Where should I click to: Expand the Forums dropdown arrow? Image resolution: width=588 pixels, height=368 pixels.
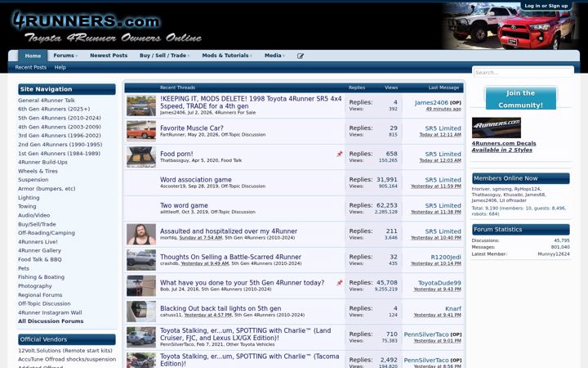click(x=76, y=56)
